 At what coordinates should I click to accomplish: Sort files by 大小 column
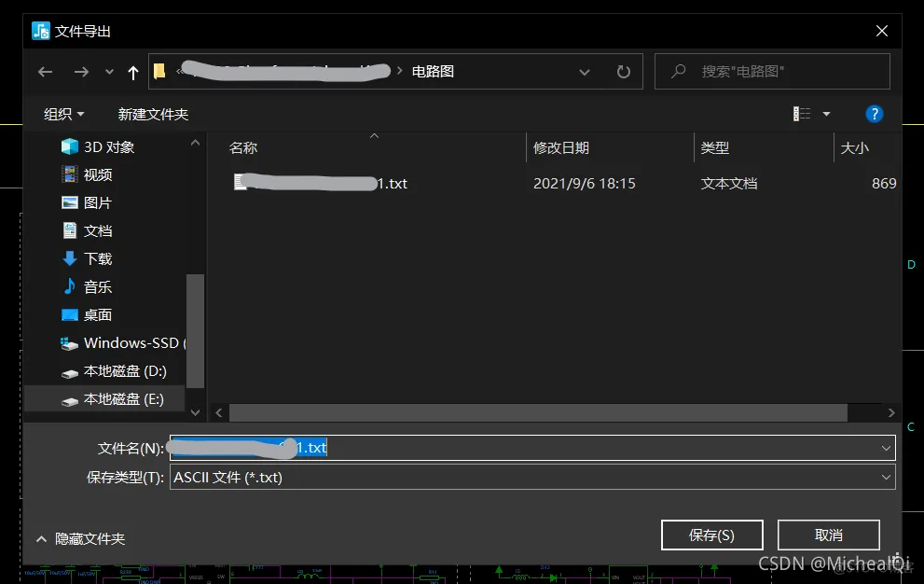[854, 147]
